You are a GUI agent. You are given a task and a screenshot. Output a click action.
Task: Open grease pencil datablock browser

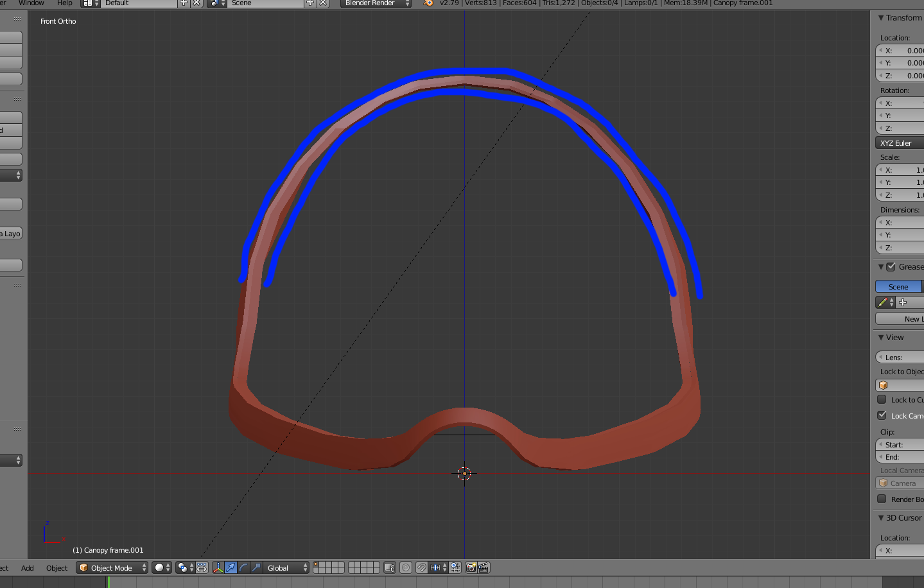pyautogui.click(x=886, y=302)
